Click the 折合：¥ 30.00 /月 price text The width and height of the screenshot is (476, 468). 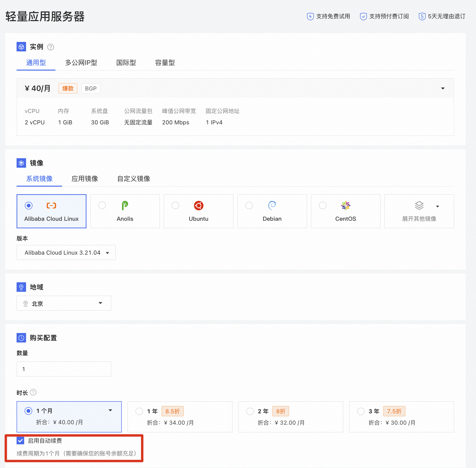coord(392,423)
